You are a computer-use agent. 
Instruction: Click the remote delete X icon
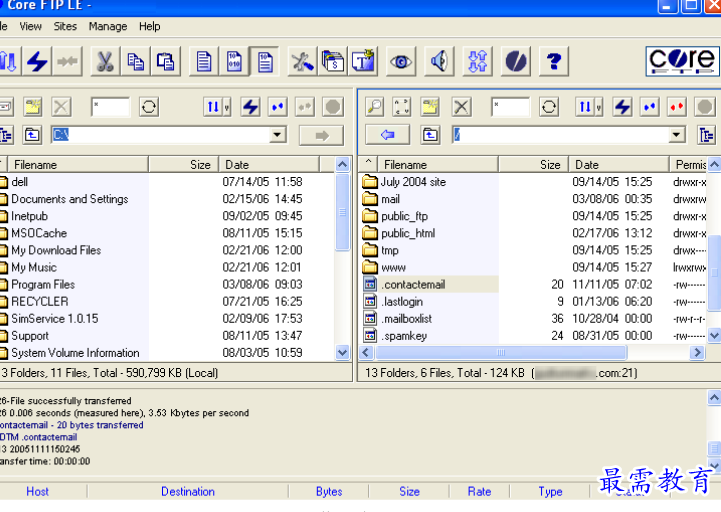pos(462,107)
